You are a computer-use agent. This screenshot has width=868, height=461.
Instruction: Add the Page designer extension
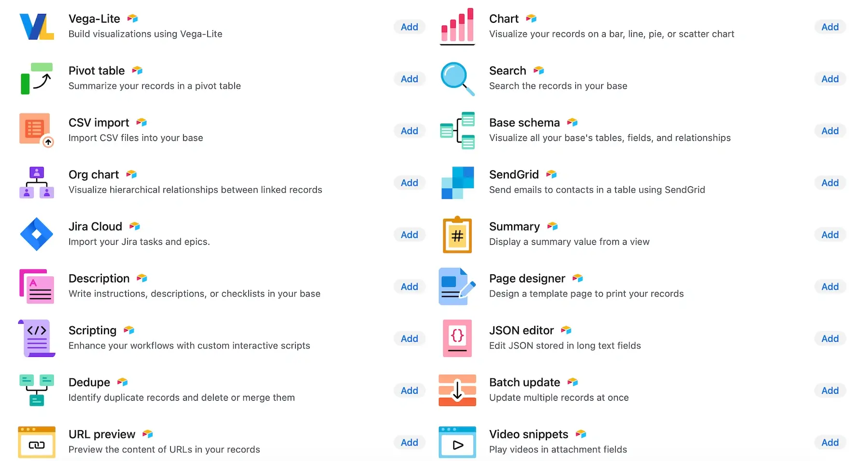pos(830,286)
